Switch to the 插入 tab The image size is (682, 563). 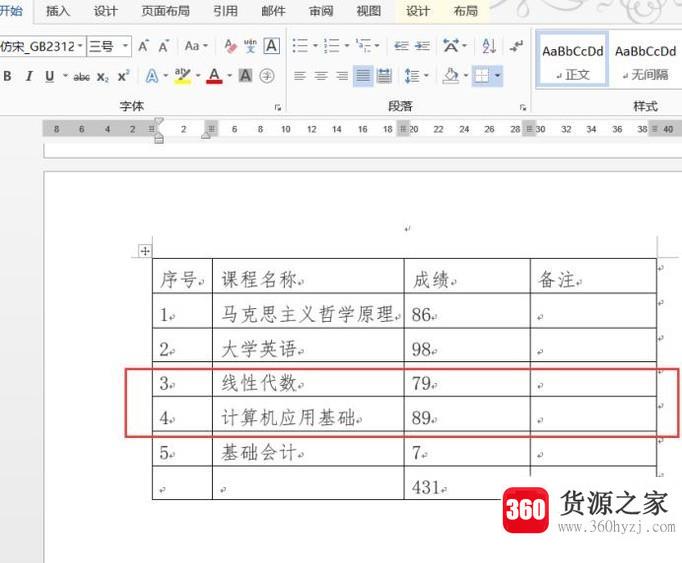click(x=58, y=11)
